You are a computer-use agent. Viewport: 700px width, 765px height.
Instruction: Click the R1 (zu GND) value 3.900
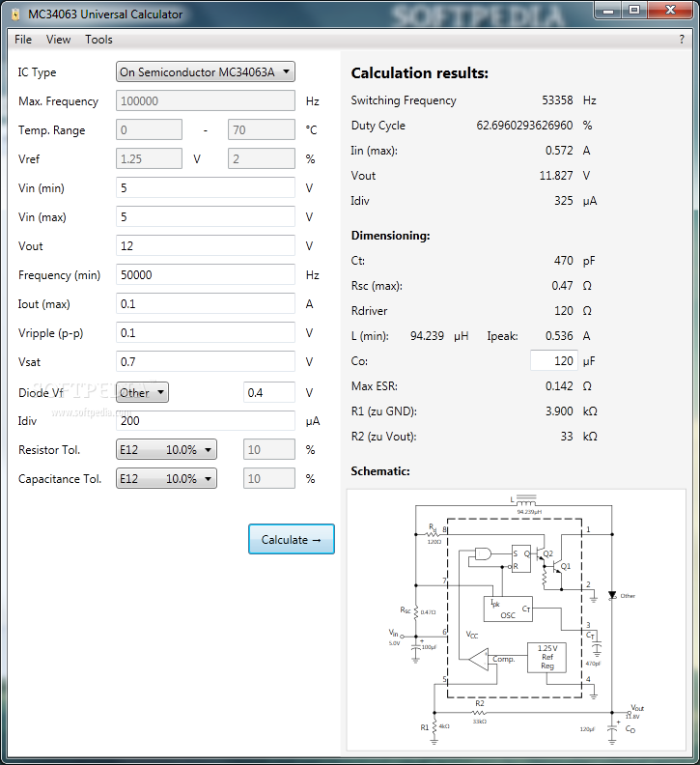[x=559, y=411]
